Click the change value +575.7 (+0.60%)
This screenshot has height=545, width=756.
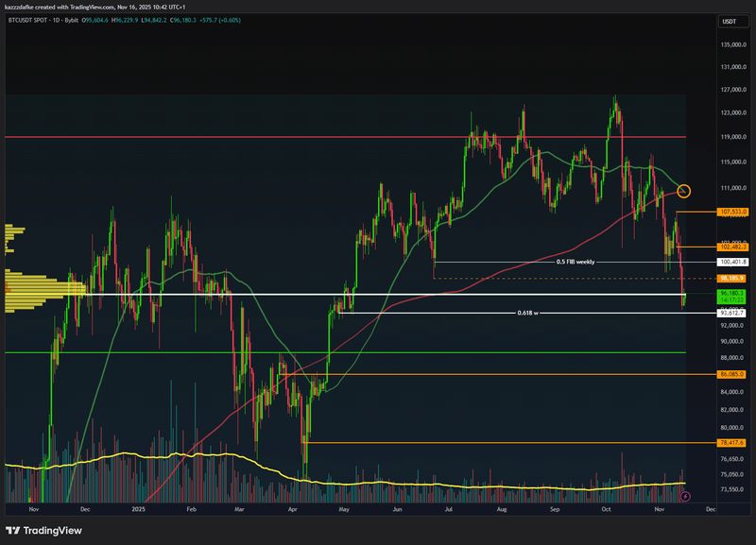(x=220, y=20)
